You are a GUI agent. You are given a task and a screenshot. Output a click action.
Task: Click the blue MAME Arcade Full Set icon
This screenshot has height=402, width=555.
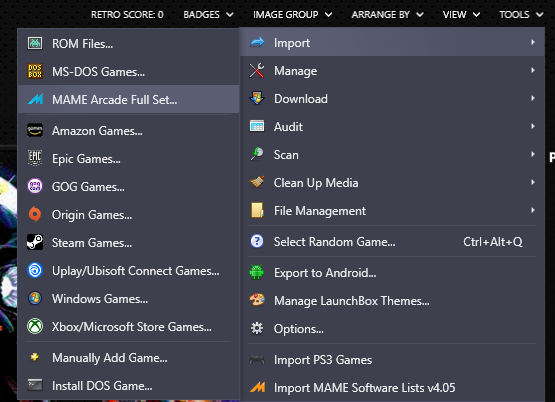click(35, 99)
